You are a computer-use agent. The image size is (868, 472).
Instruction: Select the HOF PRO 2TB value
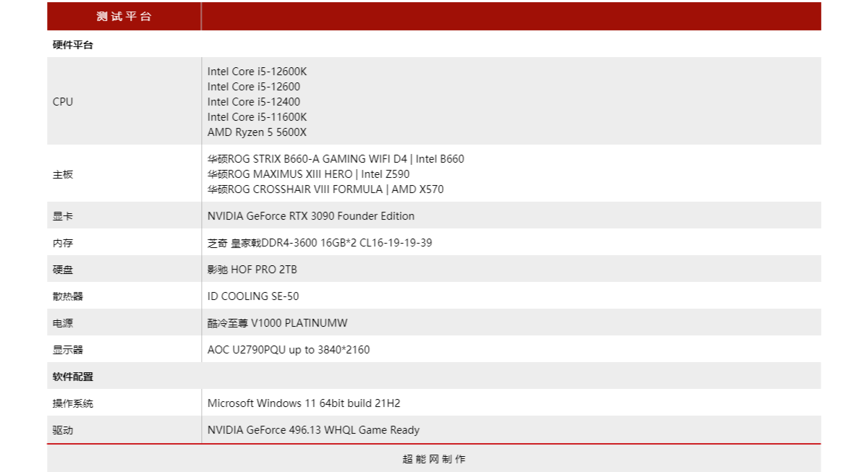[x=252, y=270]
